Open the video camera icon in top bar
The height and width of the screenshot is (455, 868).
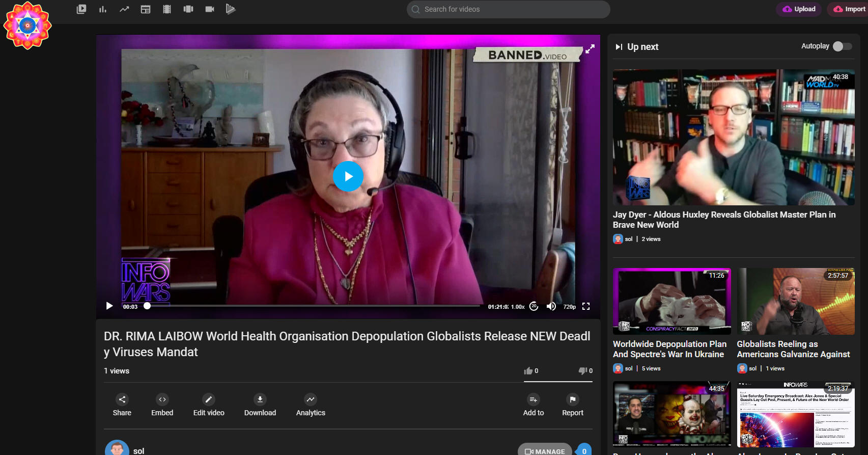(210, 9)
